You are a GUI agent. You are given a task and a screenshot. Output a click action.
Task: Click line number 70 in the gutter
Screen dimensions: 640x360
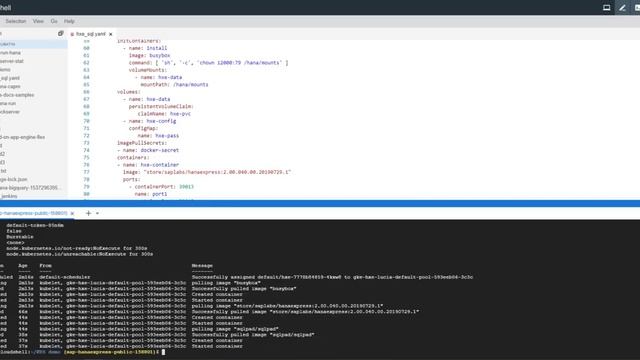(86, 121)
